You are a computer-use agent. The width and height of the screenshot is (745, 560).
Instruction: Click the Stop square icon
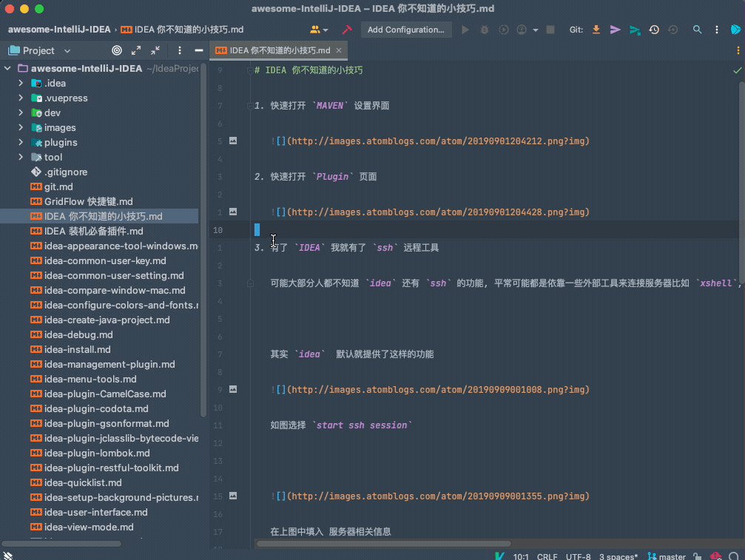pos(550,30)
